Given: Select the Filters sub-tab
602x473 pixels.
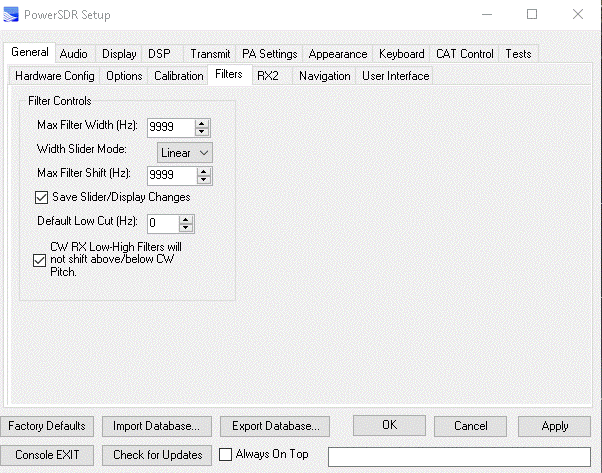Looking at the screenshot, I should pyautogui.click(x=229, y=74).
